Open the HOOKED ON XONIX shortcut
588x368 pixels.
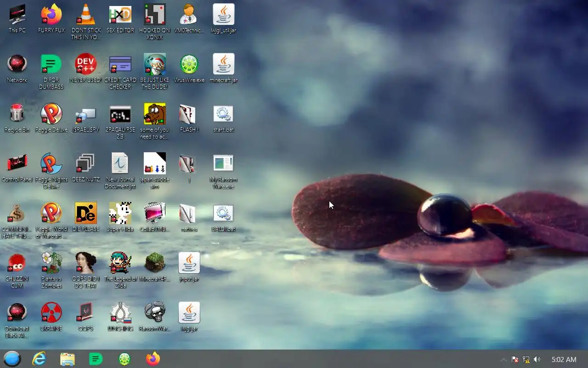155,22
